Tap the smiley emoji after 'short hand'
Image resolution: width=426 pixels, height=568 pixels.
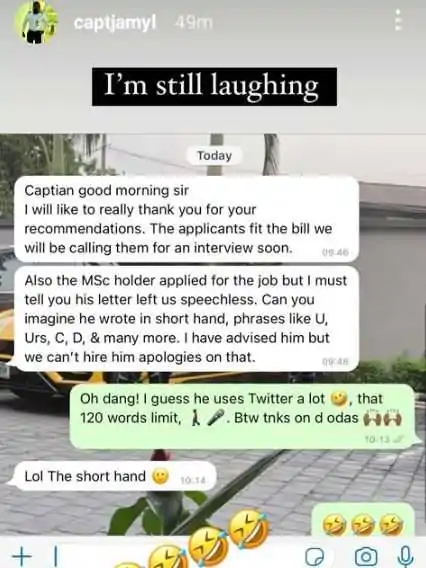(x=160, y=477)
